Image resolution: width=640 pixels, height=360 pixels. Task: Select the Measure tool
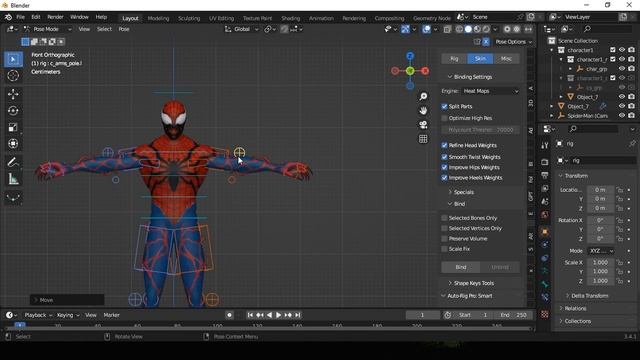[13, 179]
